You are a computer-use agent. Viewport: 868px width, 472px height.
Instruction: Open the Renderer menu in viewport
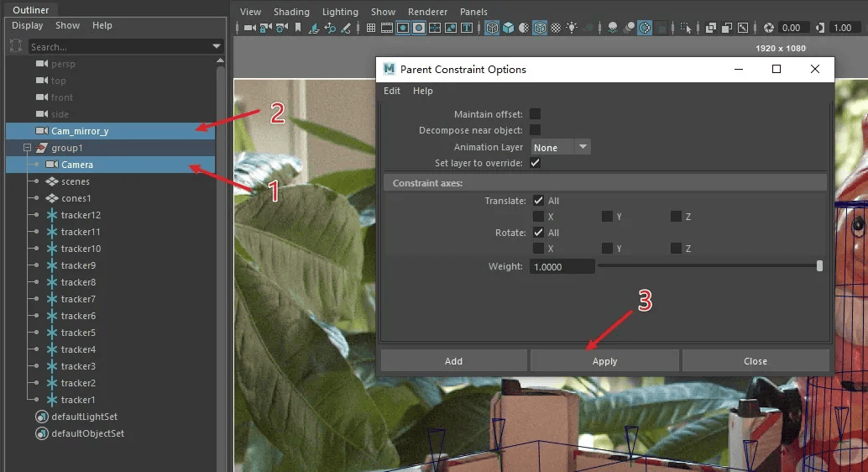point(427,12)
